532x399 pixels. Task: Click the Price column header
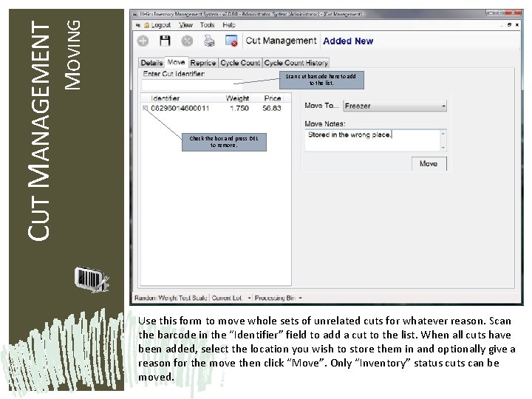coord(273,98)
